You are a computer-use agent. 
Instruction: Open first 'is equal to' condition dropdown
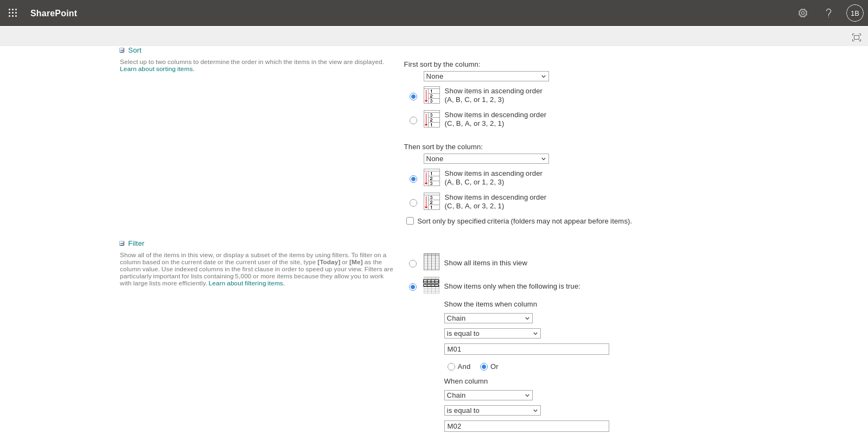[x=493, y=334]
